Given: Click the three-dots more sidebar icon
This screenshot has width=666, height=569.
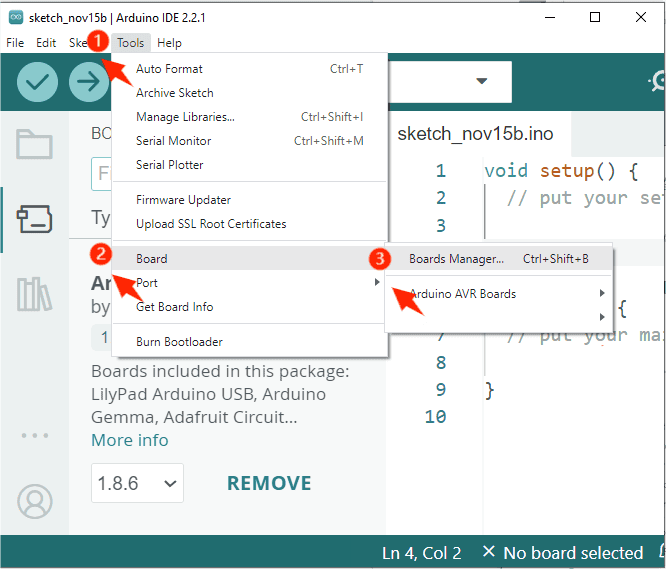Looking at the screenshot, I should click(x=34, y=435).
